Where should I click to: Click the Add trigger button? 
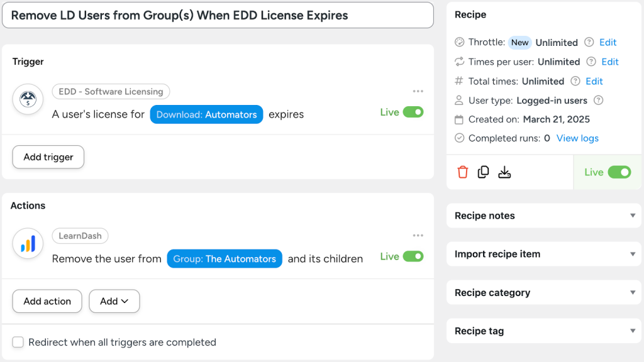(x=48, y=156)
